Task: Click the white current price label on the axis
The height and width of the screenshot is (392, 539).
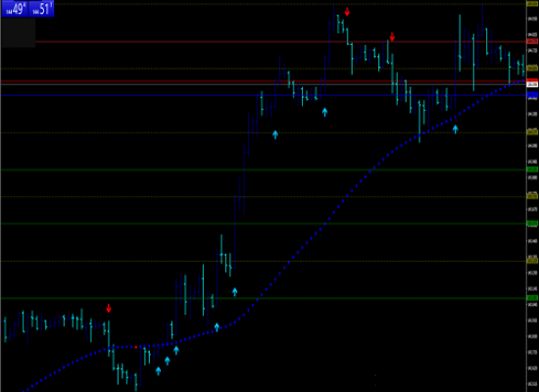Action: 532,84
